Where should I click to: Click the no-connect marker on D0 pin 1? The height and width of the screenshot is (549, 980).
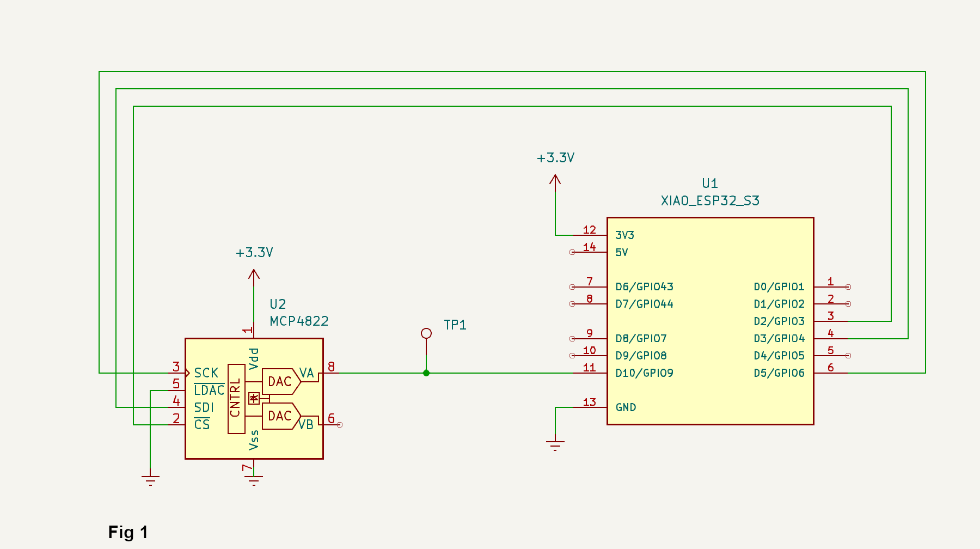click(848, 287)
